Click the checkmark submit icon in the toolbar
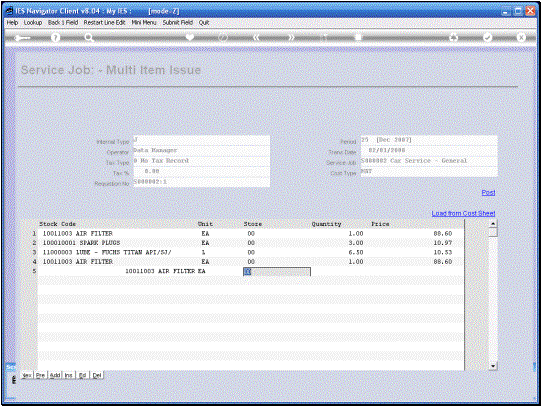 pyautogui.click(x=487, y=38)
